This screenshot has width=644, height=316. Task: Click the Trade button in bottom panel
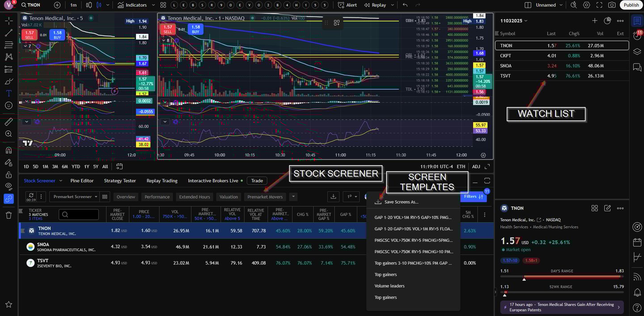(257, 181)
